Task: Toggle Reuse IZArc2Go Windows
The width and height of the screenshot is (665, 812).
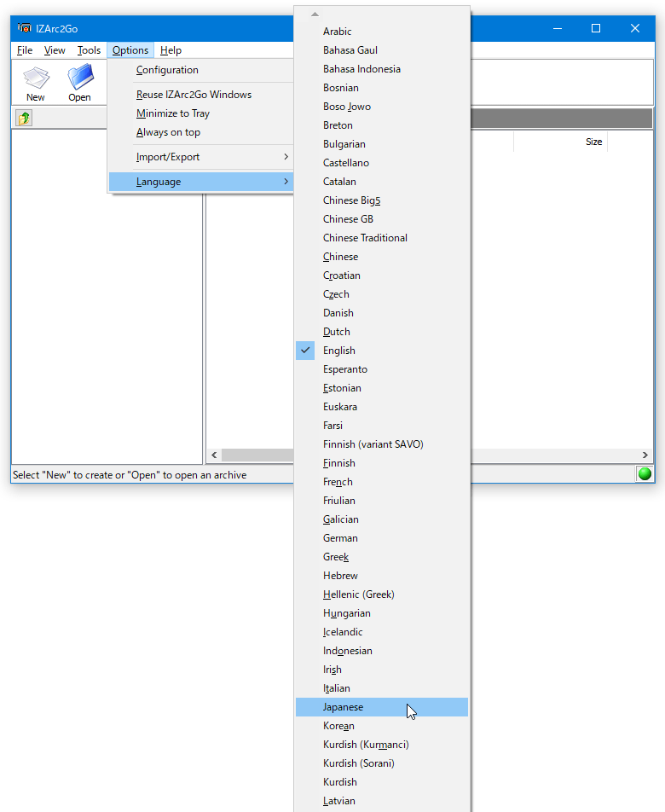Action: [200, 95]
